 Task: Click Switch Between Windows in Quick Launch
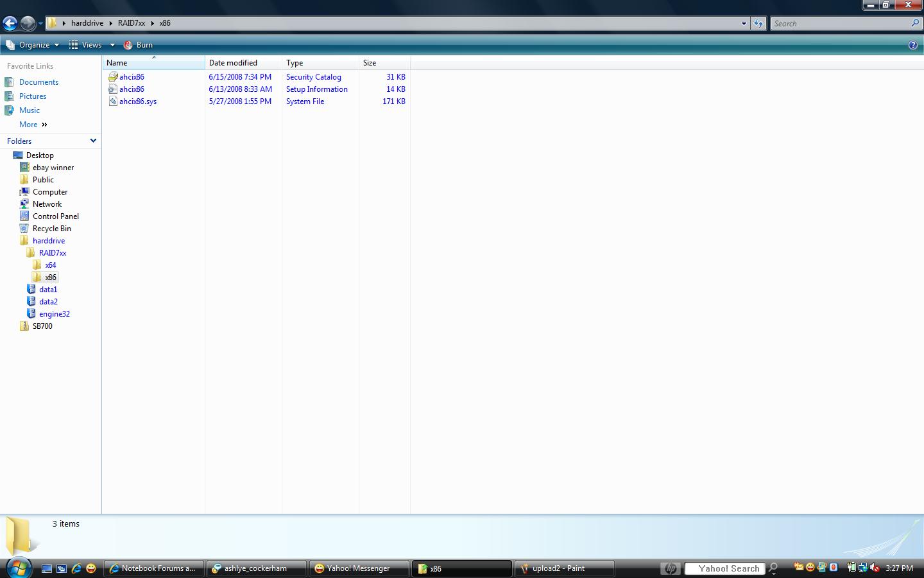point(62,568)
